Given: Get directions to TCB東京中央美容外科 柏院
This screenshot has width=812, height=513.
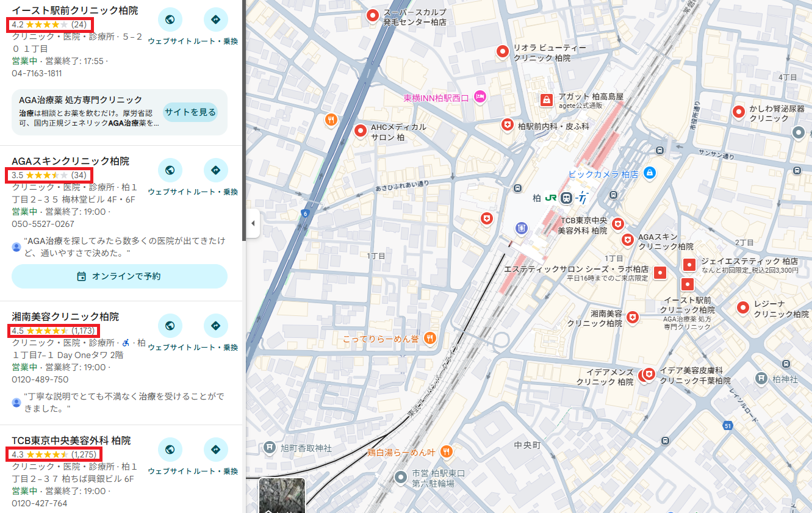Looking at the screenshot, I should pos(215,450).
